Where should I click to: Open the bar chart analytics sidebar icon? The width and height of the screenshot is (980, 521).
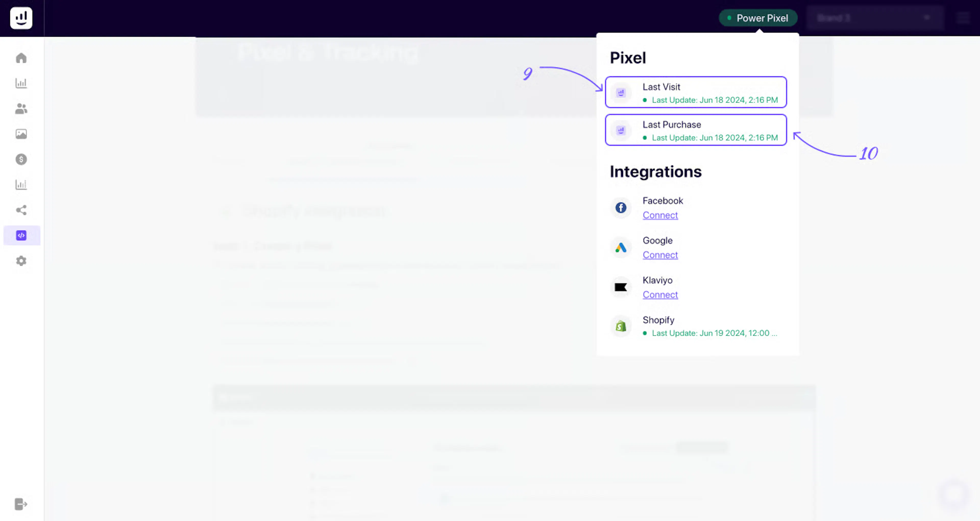click(x=21, y=83)
